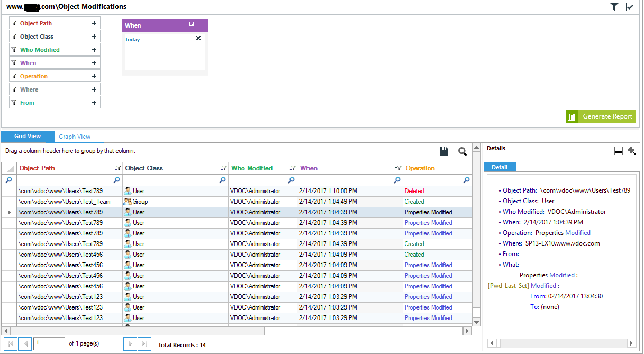
Task: Click the Today link in the When filter
Action: pyautogui.click(x=132, y=40)
